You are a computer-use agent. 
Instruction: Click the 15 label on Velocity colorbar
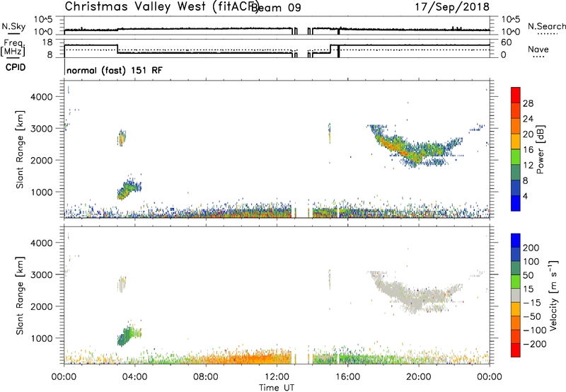pos(528,289)
